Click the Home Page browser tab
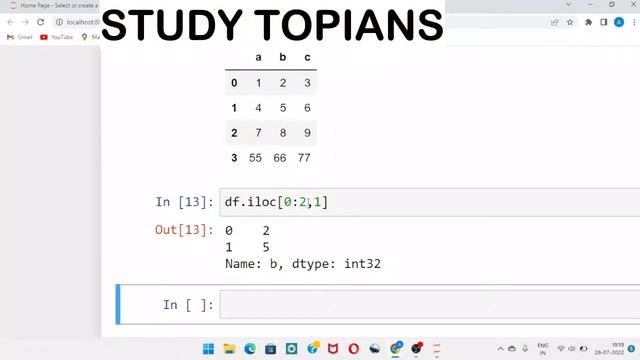This screenshot has height=360, width=640. tap(54, 6)
